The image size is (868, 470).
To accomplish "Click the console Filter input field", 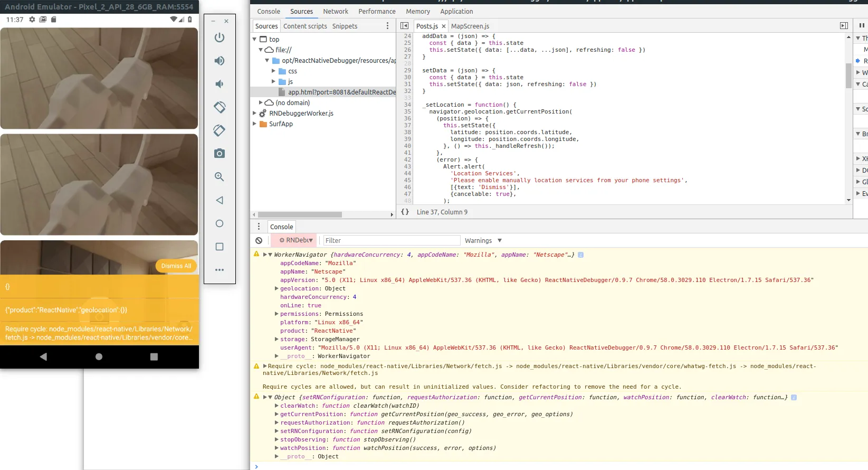I will tap(392, 240).
